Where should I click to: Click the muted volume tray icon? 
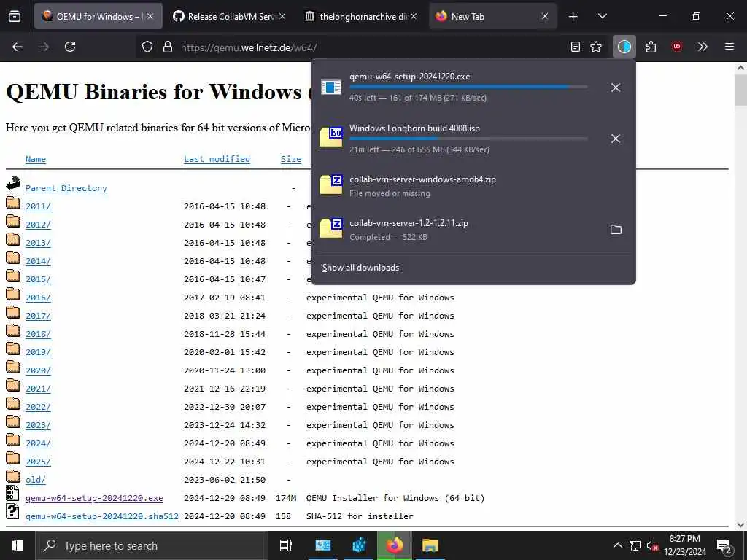pyautogui.click(x=652, y=545)
